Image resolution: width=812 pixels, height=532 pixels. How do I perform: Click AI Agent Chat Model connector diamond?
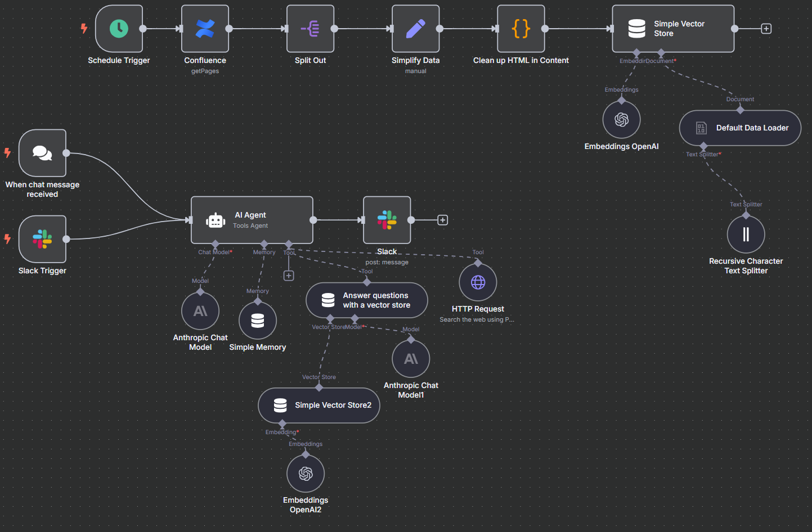tap(215, 244)
